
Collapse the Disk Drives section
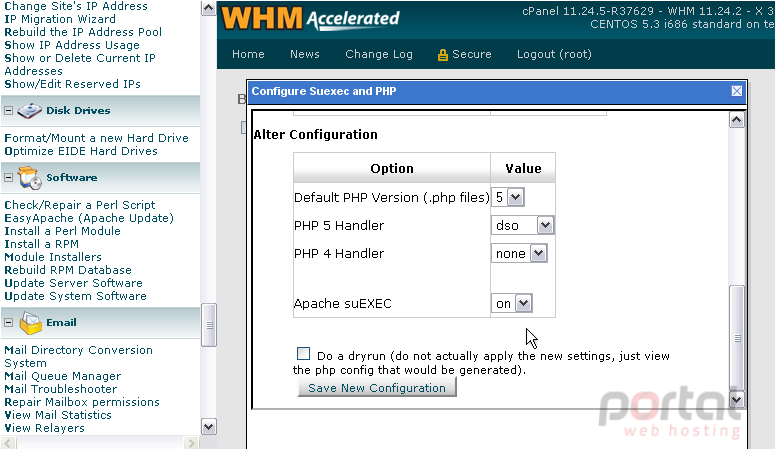click(x=8, y=110)
